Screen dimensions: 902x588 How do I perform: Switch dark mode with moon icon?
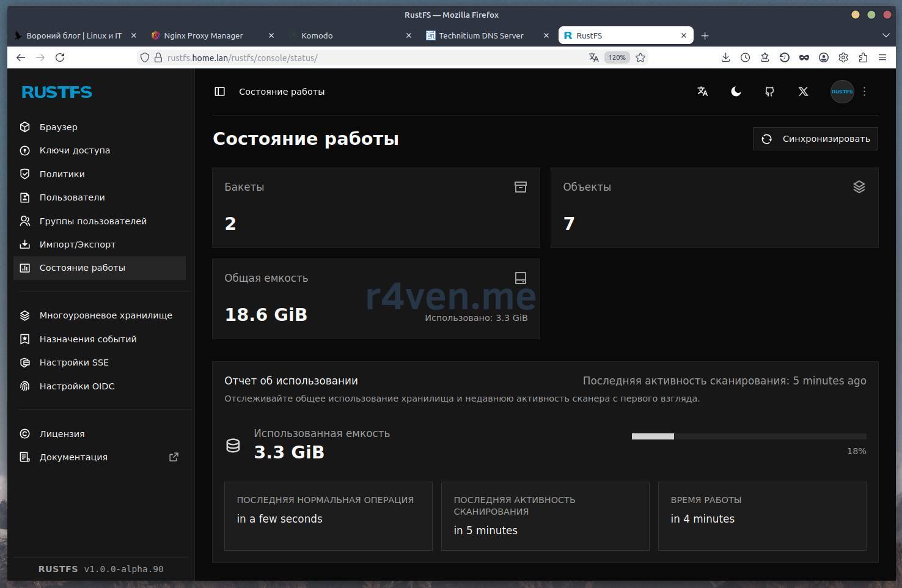coord(736,92)
